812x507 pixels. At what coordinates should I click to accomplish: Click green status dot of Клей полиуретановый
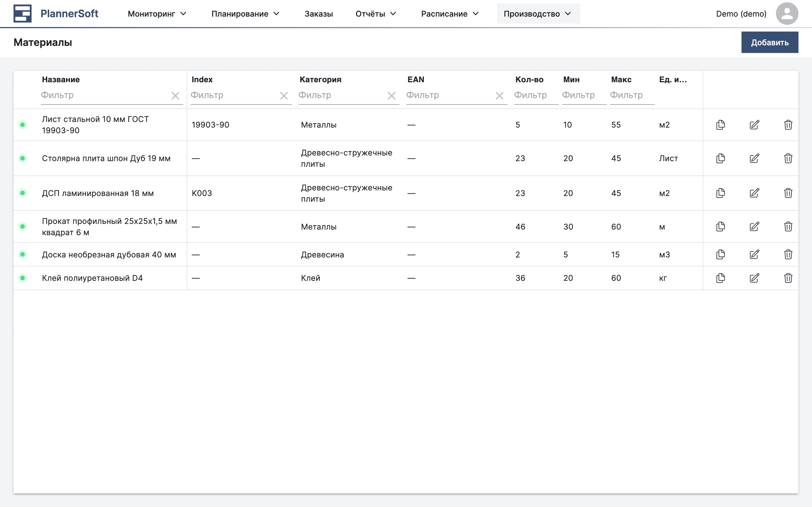coord(23,278)
